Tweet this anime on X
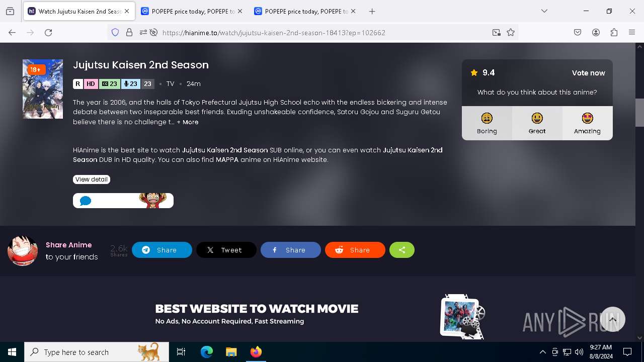 pos(226,250)
